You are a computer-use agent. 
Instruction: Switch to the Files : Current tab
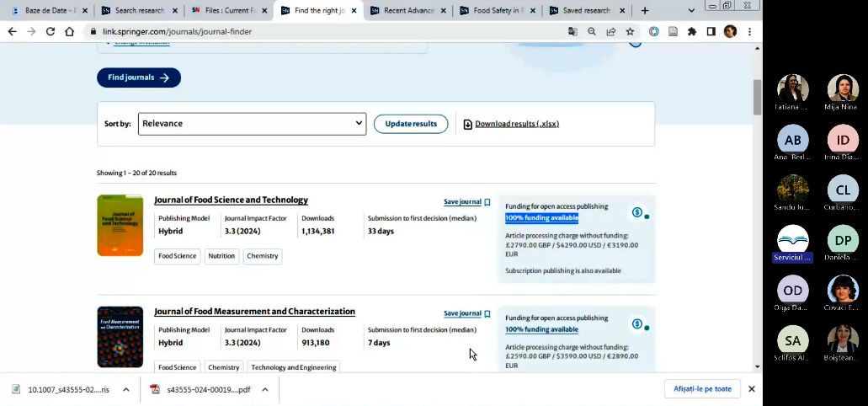[x=228, y=10]
